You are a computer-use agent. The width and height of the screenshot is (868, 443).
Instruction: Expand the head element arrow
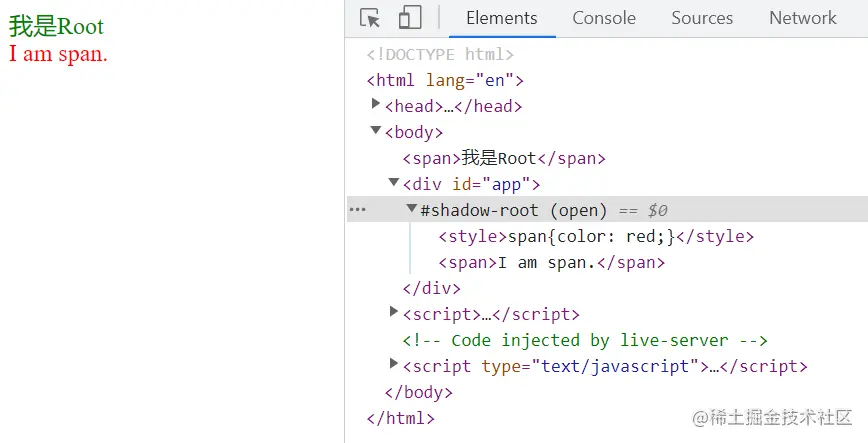point(376,104)
